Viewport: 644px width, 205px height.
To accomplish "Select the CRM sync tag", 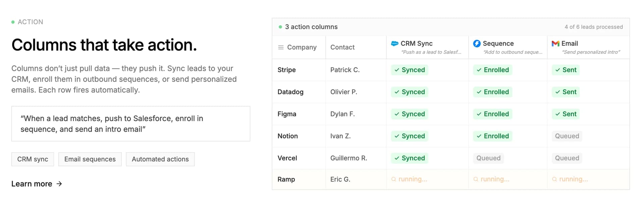I will (33, 159).
